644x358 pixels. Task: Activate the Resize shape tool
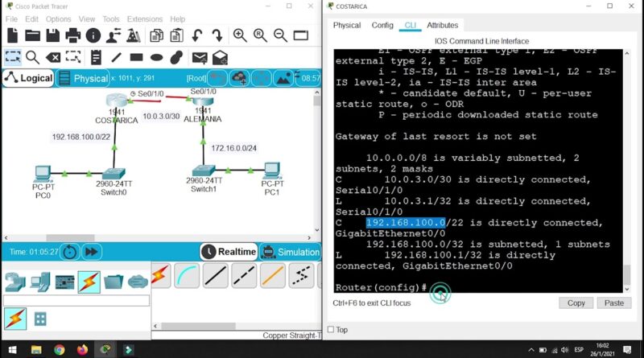(x=73, y=57)
